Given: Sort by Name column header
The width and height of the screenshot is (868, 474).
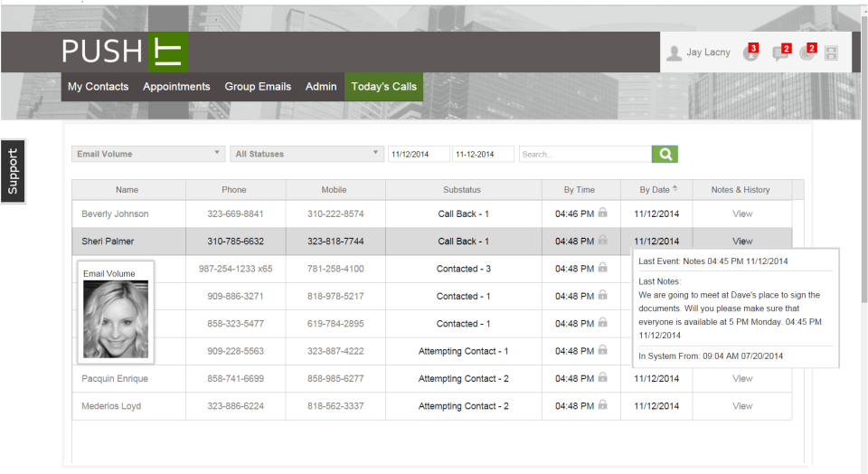Looking at the screenshot, I should pyautogui.click(x=127, y=189).
